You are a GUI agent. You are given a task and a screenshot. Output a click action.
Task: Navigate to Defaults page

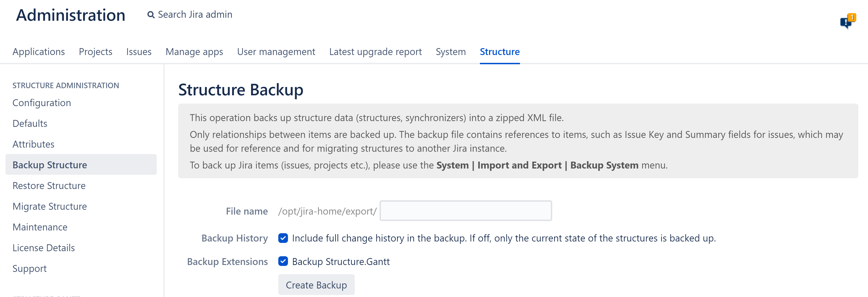click(30, 123)
